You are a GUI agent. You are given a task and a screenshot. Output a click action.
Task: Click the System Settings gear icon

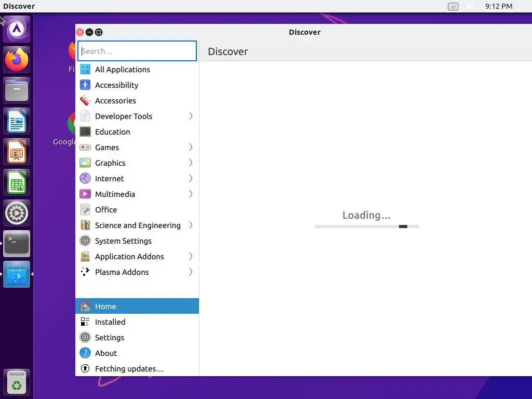85,241
